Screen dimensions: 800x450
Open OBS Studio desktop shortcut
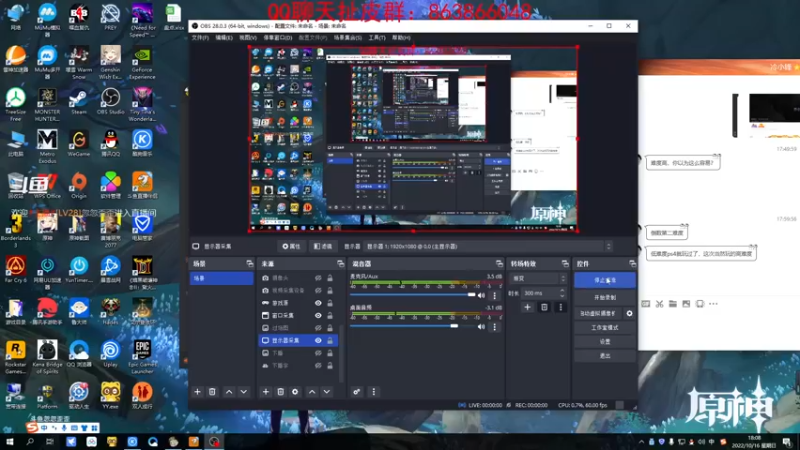pos(110,102)
